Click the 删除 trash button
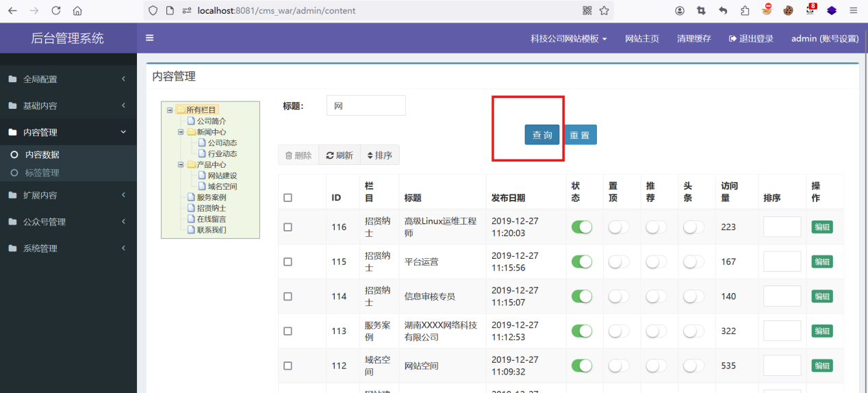Image resolution: width=868 pixels, height=393 pixels. tap(298, 155)
